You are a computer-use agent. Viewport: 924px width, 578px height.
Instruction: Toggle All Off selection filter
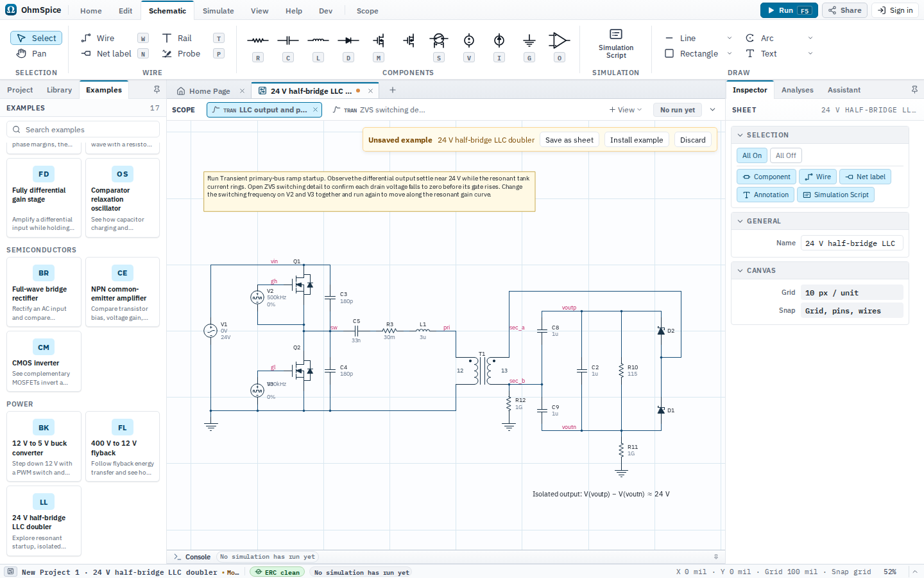(786, 155)
